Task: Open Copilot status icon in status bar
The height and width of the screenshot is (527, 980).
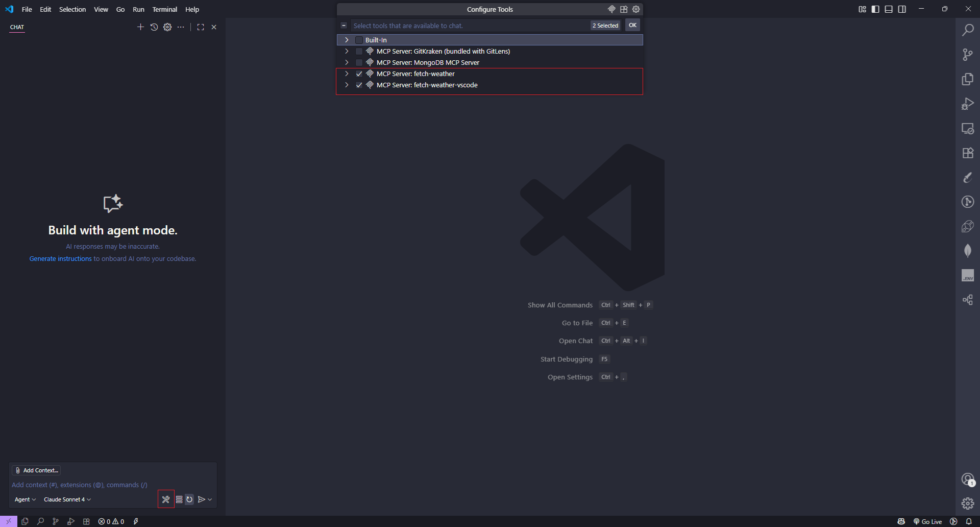Action: click(901, 521)
